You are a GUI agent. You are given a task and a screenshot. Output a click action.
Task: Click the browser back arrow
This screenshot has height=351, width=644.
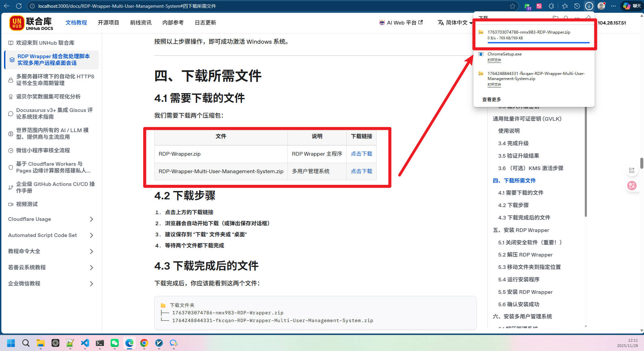click(x=7, y=6)
